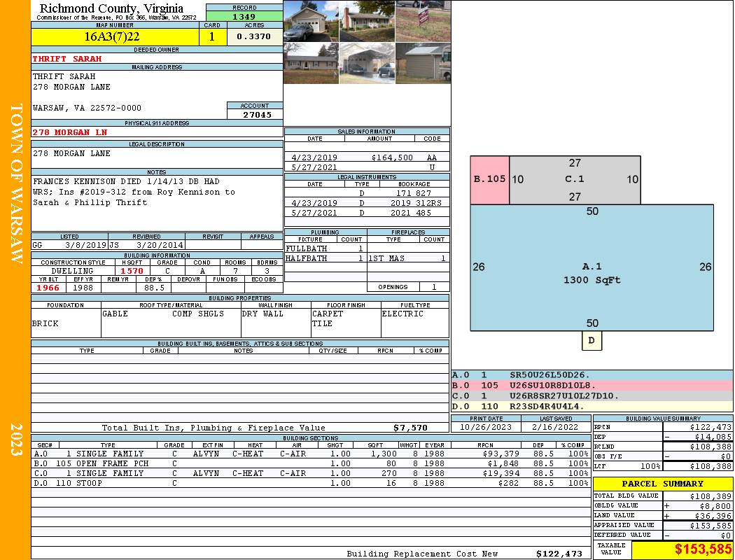Click the acres value 0.3370

point(254,36)
